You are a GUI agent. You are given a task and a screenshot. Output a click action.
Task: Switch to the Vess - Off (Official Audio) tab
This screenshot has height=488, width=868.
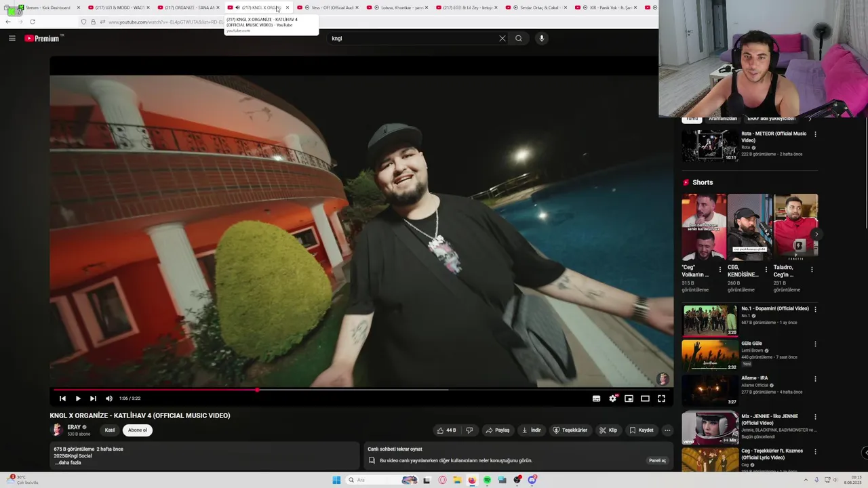click(329, 7)
